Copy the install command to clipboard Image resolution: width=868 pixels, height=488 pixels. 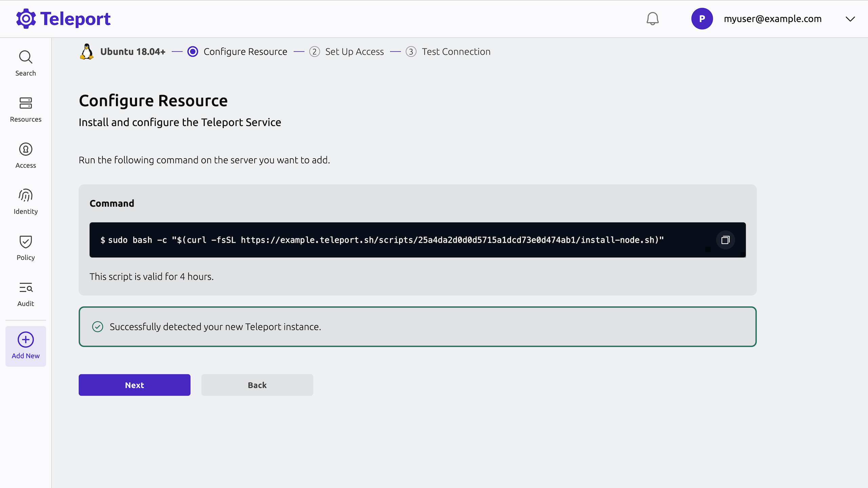[725, 240]
